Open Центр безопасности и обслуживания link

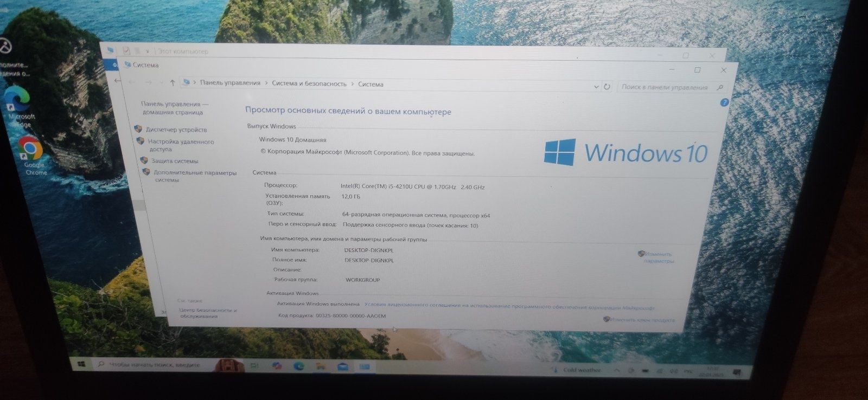[208, 313]
